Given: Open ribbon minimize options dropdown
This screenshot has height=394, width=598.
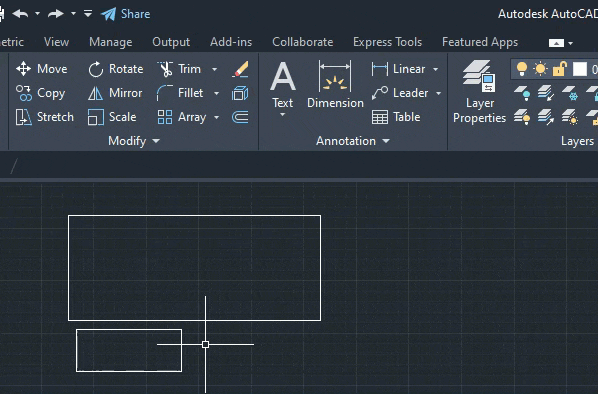Looking at the screenshot, I should point(571,43).
